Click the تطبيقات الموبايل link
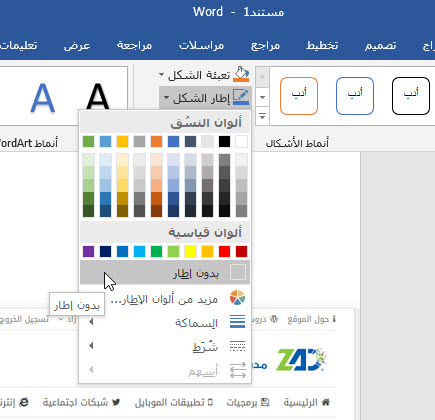 170,402
